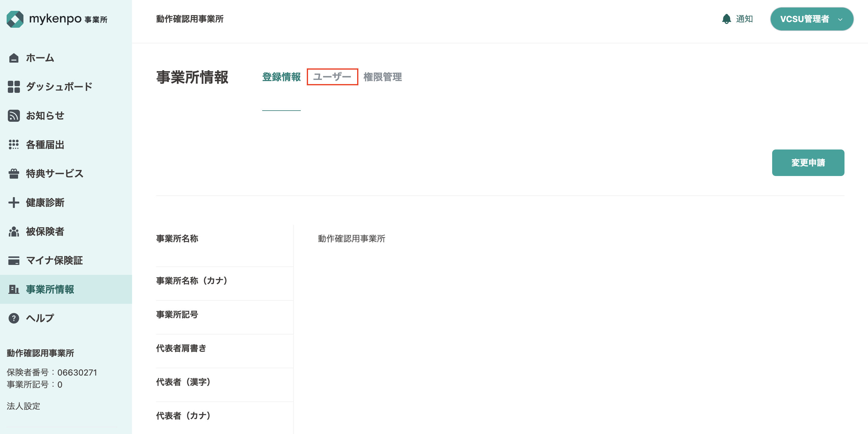Select the 特典サービス gift icon
This screenshot has height=434, width=868.
(14, 174)
